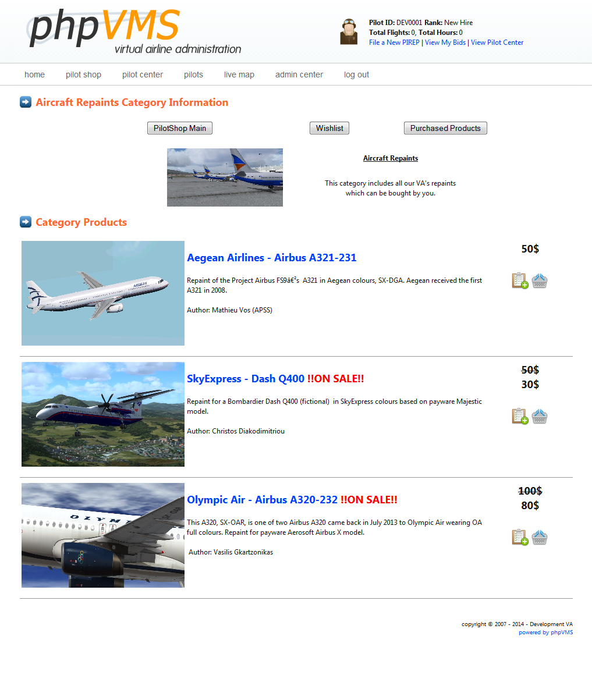
Task: Add Olympic Air A320 to basket
Action: point(540,537)
